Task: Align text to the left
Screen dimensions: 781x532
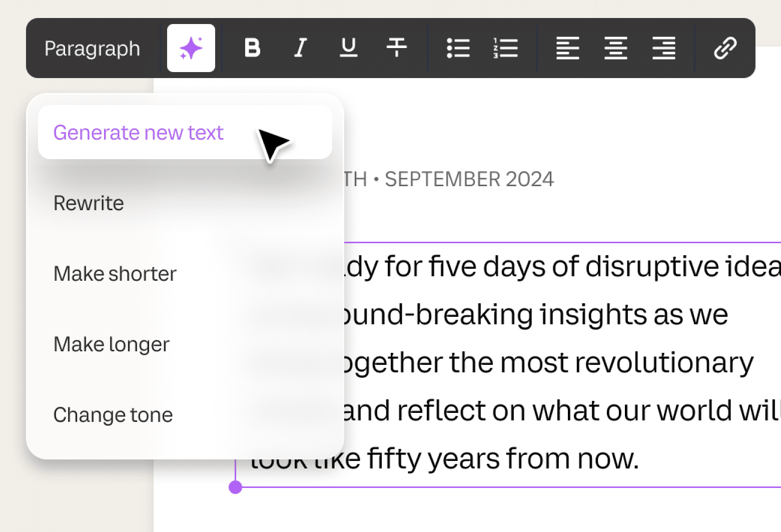Action: 567,49
